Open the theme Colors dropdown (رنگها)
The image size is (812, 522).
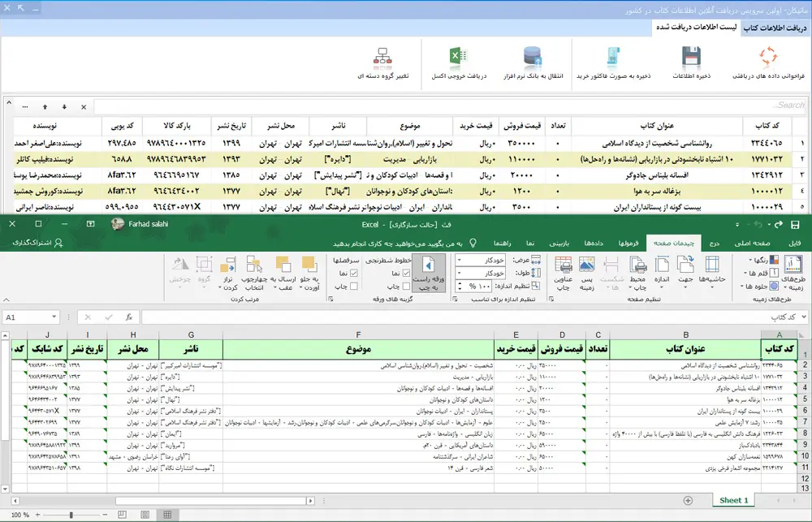point(764,260)
